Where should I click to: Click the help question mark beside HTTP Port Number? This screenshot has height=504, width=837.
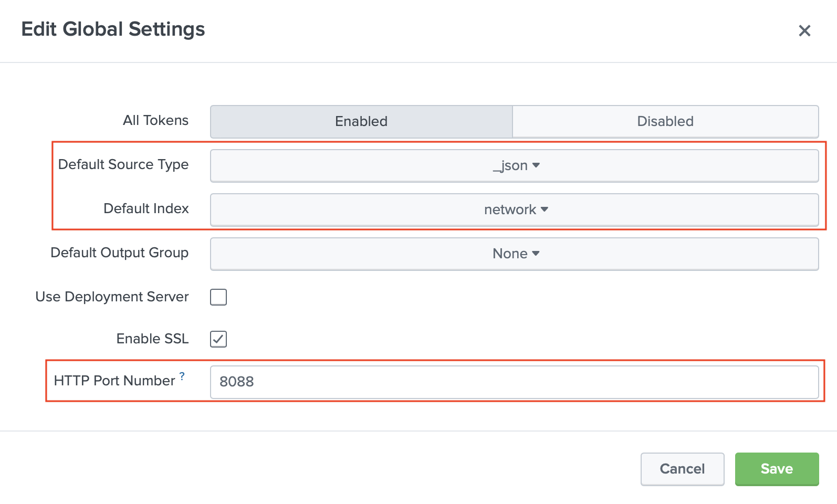pyautogui.click(x=182, y=376)
